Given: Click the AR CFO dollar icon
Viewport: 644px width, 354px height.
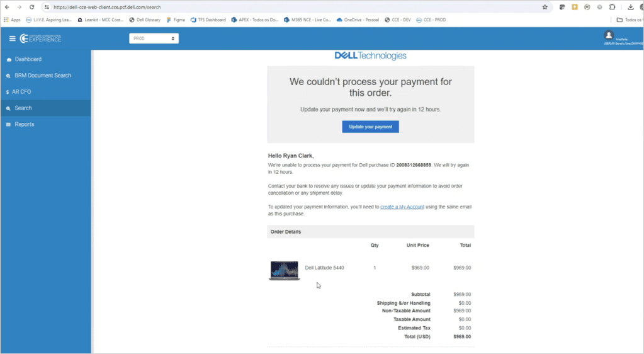Looking at the screenshot, I should [x=8, y=92].
